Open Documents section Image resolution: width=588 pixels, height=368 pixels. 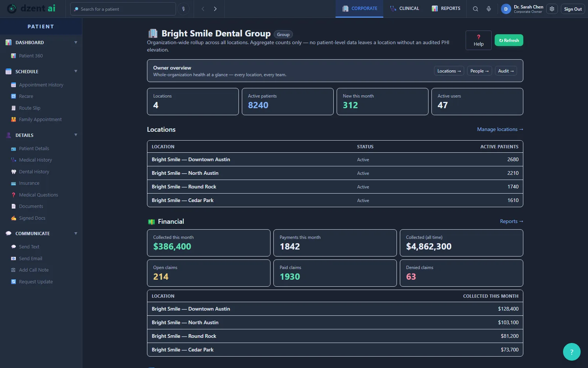[31, 206]
